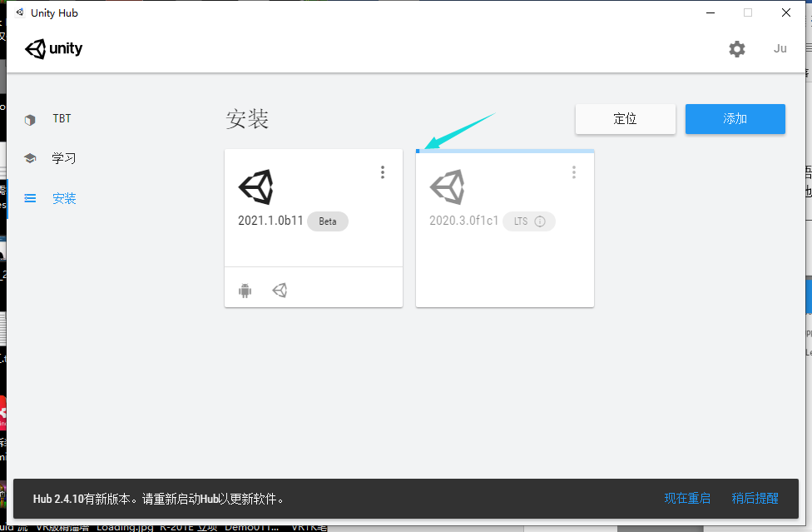Click the 添加 button to add an install
Screen dimensions: 812x532
coord(735,119)
